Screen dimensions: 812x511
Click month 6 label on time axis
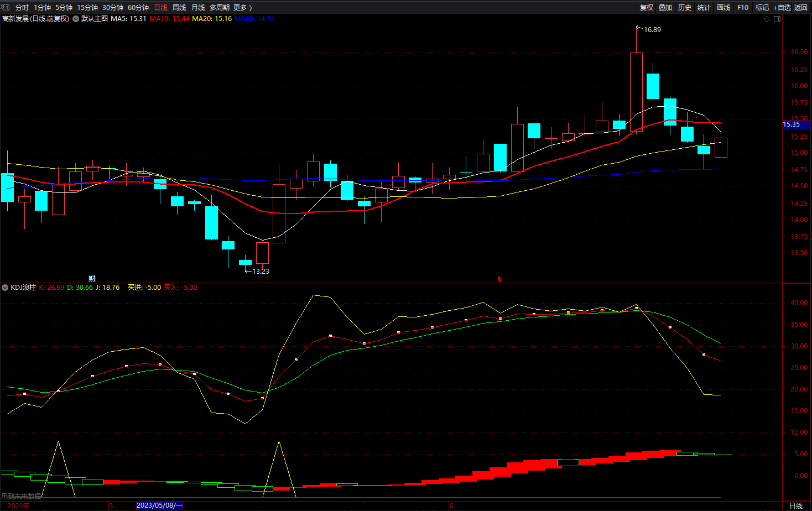pos(451,505)
